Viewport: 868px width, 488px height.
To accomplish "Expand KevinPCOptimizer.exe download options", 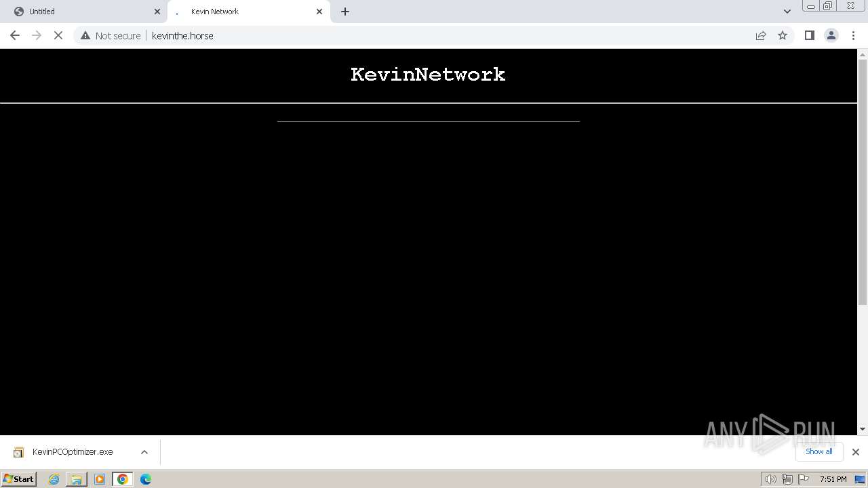I will (144, 452).
